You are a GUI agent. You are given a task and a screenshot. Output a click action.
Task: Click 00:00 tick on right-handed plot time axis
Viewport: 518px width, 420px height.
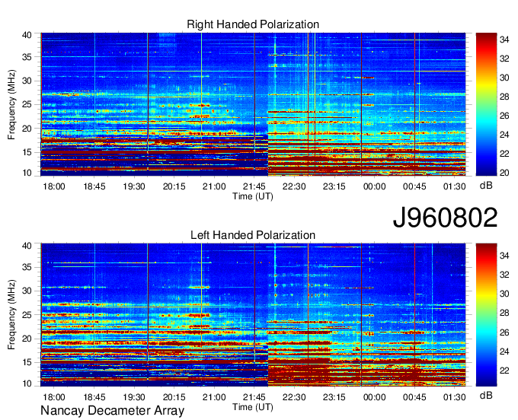[374, 186]
